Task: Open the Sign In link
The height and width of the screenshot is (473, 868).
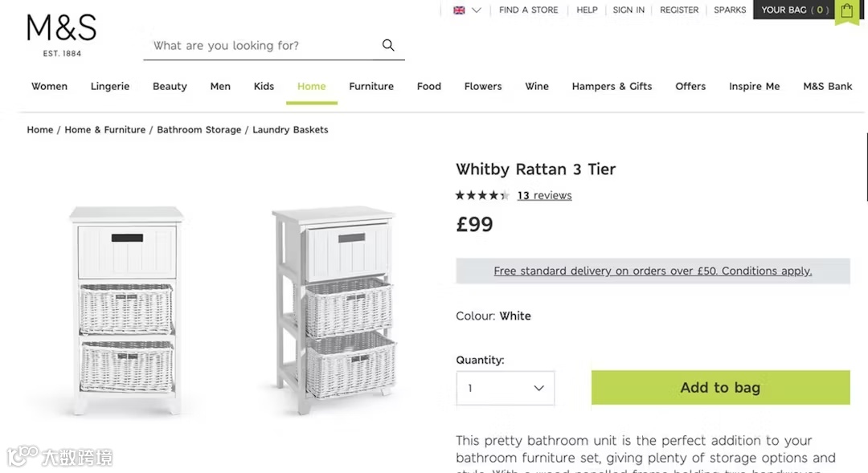Action: tap(628, 10)
